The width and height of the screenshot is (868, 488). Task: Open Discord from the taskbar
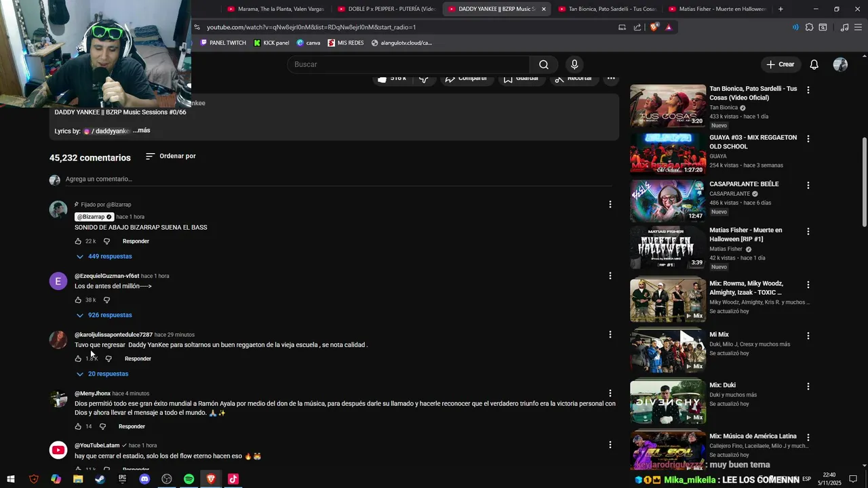point(144,479)
